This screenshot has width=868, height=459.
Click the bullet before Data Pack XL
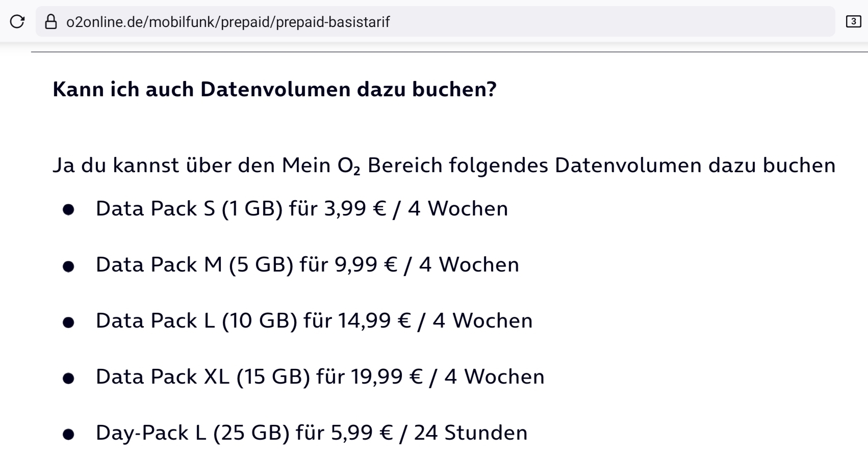click(68, 378)
